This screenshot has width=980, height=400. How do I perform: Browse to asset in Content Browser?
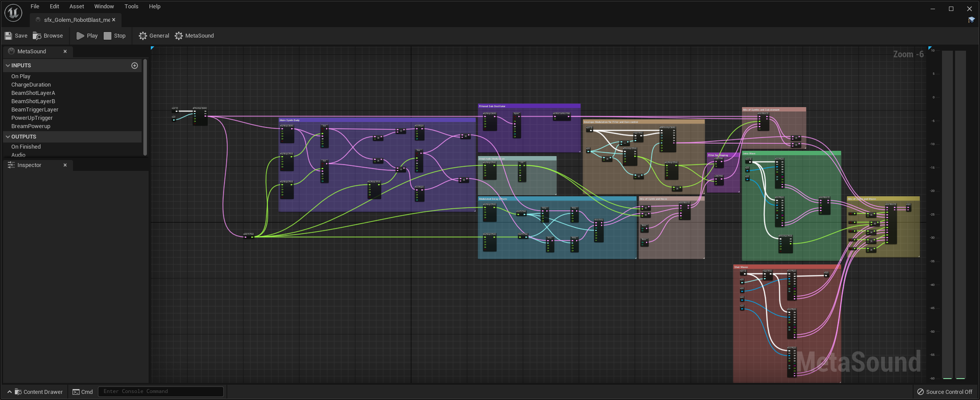(x=48, y=36)
